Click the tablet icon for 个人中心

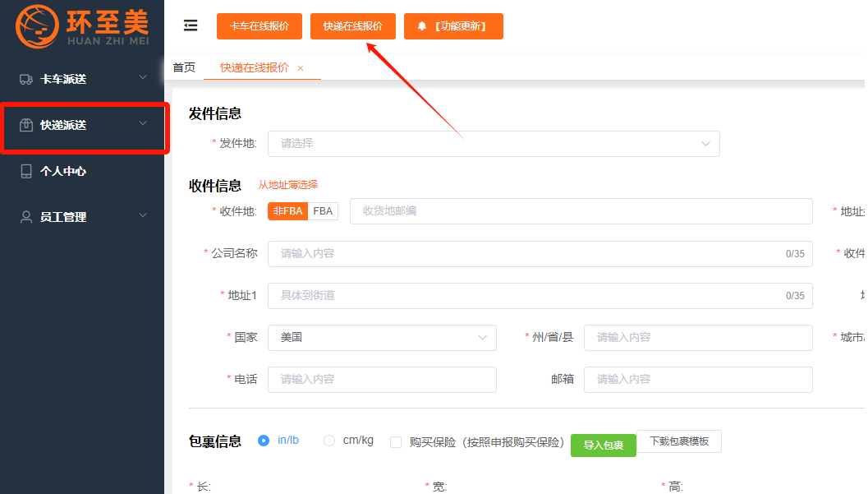25,171
